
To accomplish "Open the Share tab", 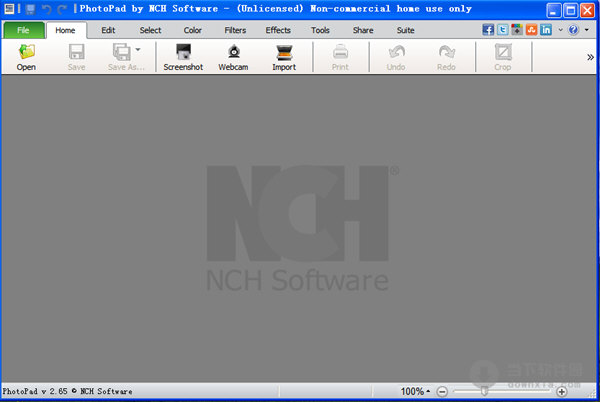I will tap(363, 30).
